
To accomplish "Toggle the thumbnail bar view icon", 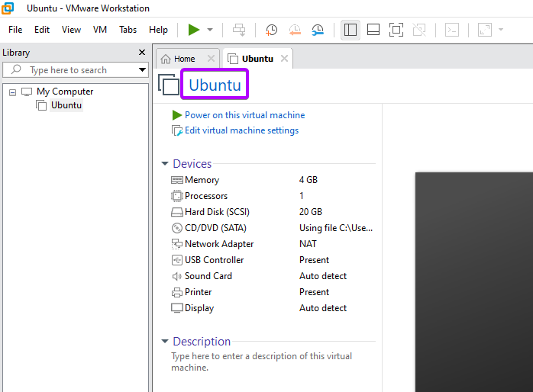I will (373, 30).
